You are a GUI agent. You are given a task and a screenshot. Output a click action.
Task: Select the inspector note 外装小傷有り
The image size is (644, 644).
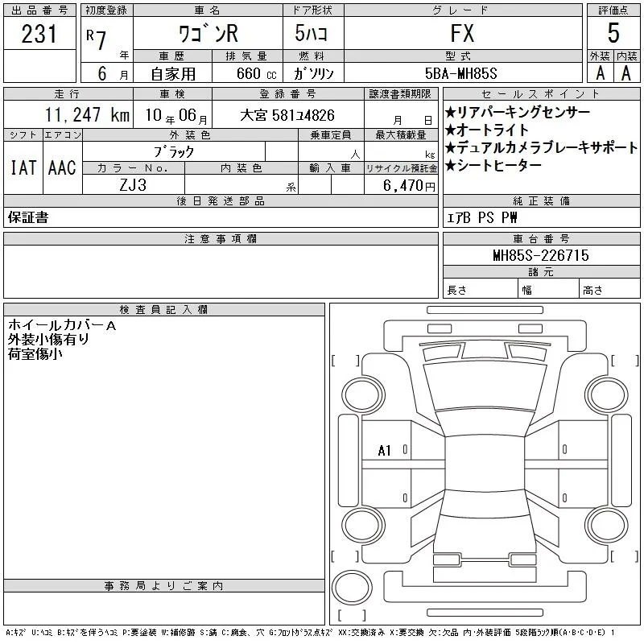48,339
